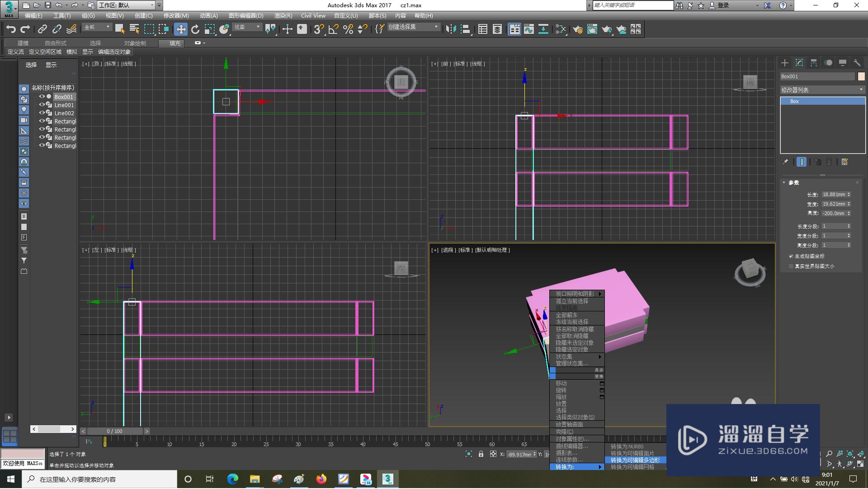Open File Explorer on the Windows taskbar
This screenshot has height=489, width=868.
point(255,479)
